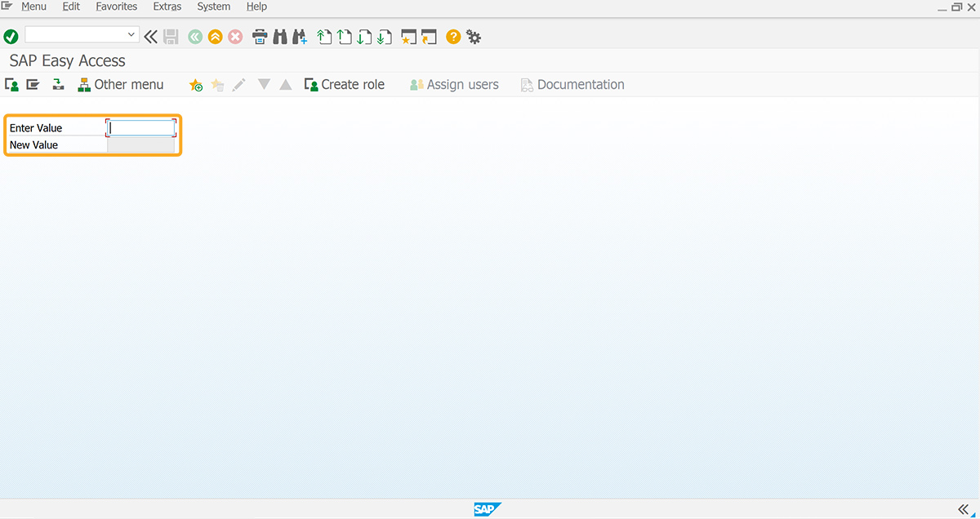Screen dimensions: 980x519
Task: Click the Add to Favorites star icon
Action: pyautogui.click(x=196, y=85)
